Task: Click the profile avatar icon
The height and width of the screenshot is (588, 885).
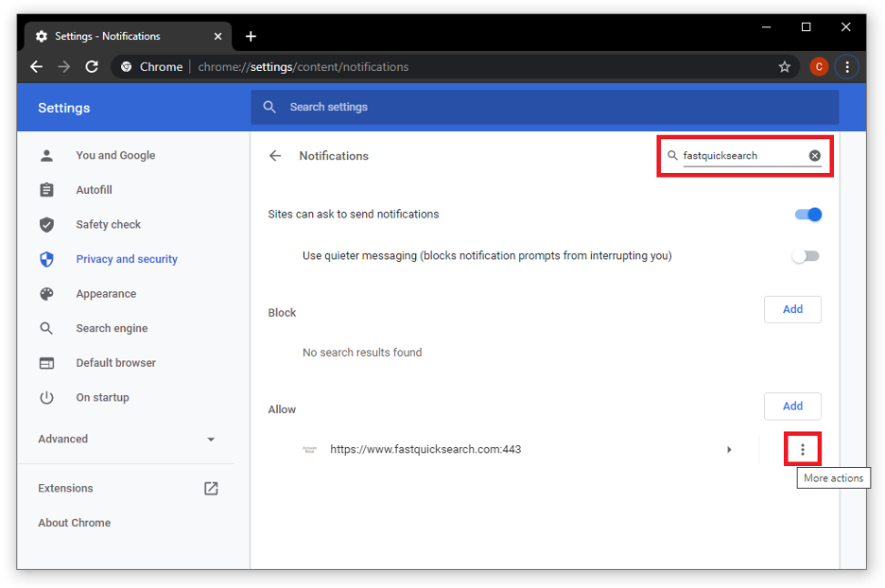Action: (x=819, y=67)
